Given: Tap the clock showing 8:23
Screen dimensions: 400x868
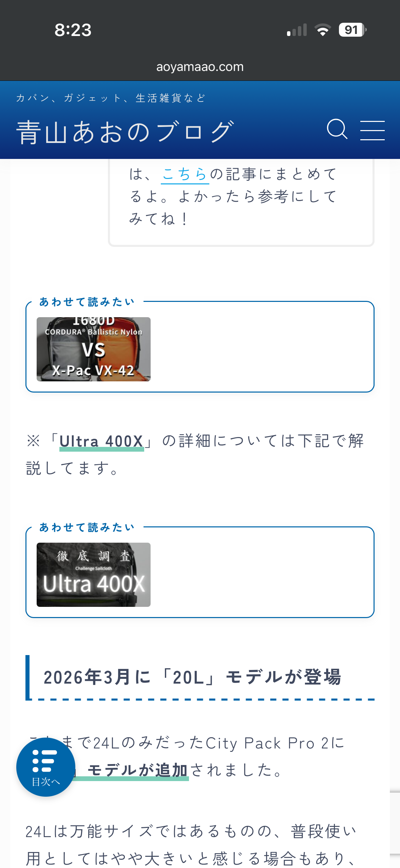Looking at the screenshot, I should click(x=73, y=30).
